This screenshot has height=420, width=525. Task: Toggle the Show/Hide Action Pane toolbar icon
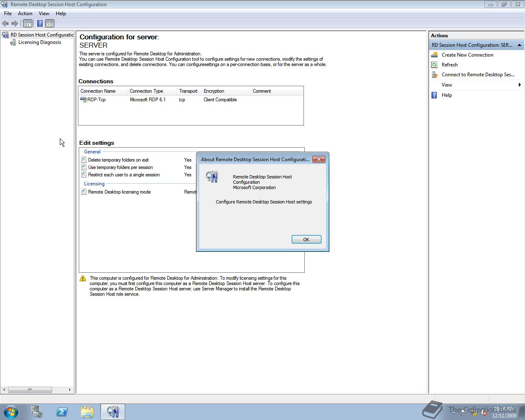click(50, 23)
